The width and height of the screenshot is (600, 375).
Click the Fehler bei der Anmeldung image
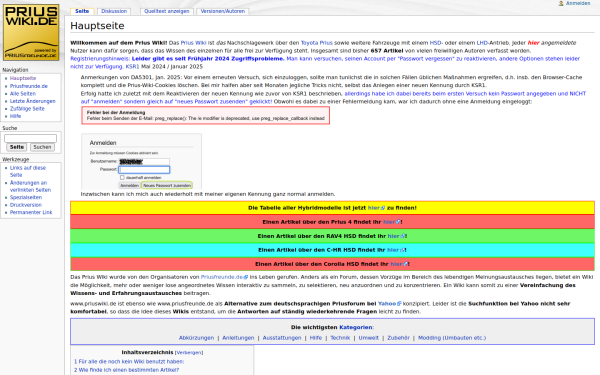[x=205, y=115]
